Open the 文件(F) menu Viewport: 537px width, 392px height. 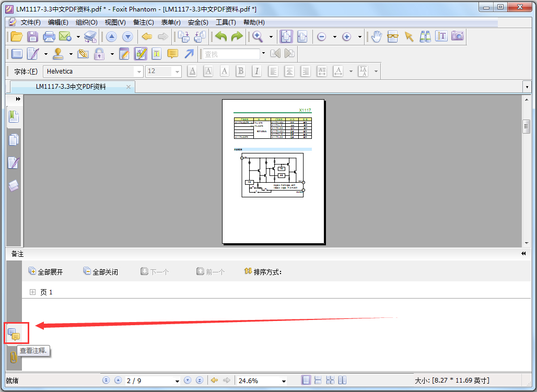click(30, 22)
